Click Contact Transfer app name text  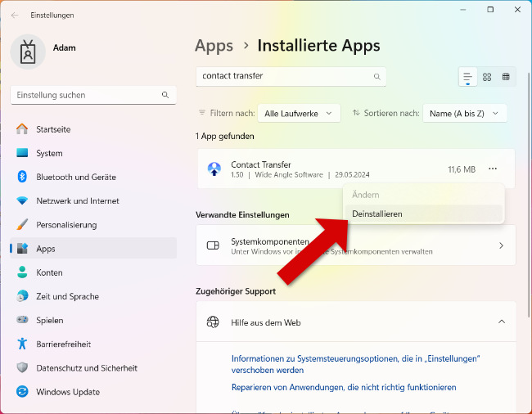pyautogui.click(x=261, y=164)
